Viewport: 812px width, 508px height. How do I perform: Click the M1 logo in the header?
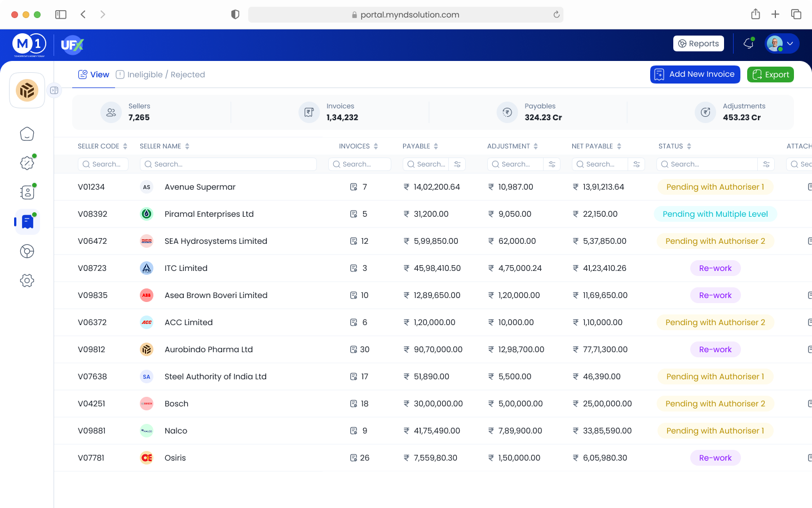coord(29,45)
